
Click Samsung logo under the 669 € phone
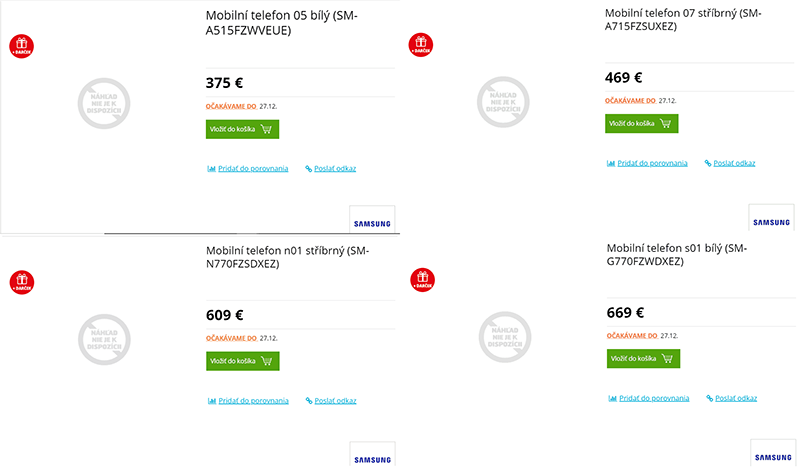pos(771,454)
